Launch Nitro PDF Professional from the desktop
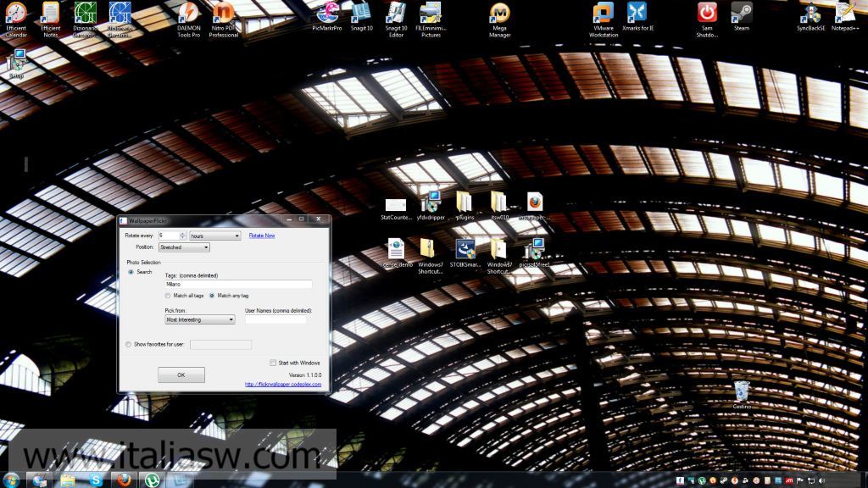Image resolution: width=868 pixels, height=488 pixels. 224,19
